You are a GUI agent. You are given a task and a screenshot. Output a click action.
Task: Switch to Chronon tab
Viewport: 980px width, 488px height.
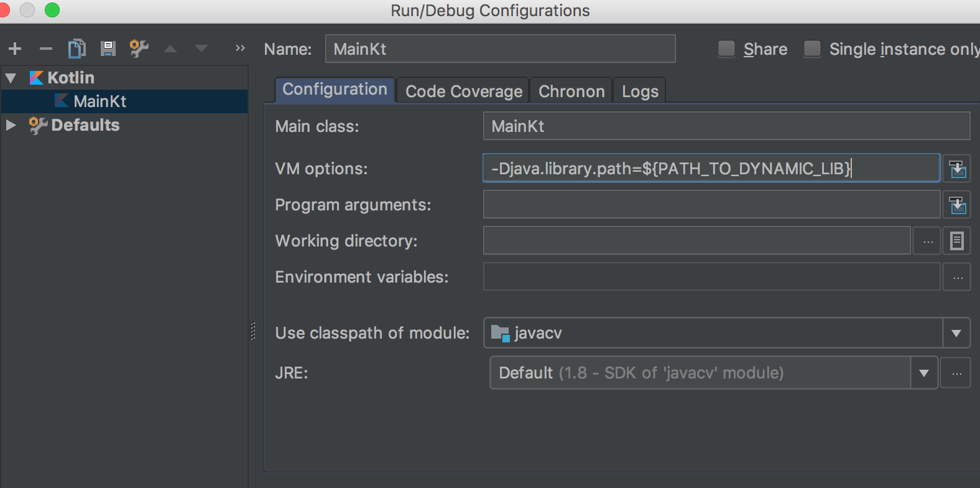tap(571, 91)
